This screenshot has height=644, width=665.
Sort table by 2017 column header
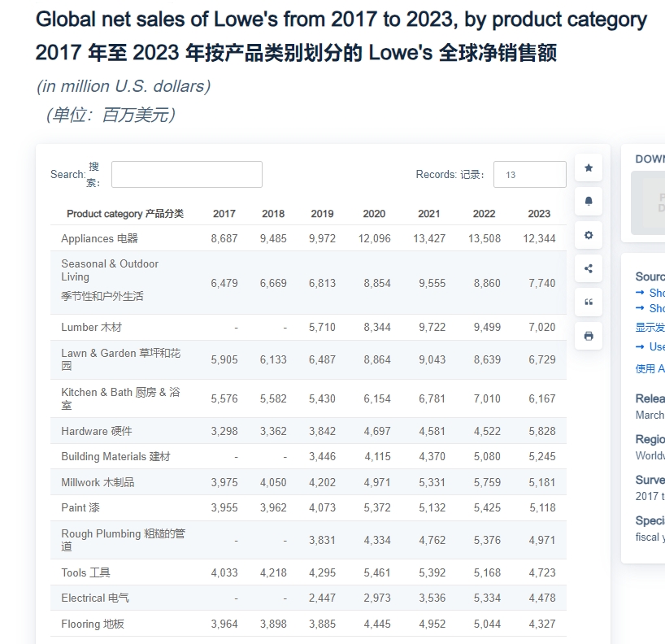coord(224,214)
